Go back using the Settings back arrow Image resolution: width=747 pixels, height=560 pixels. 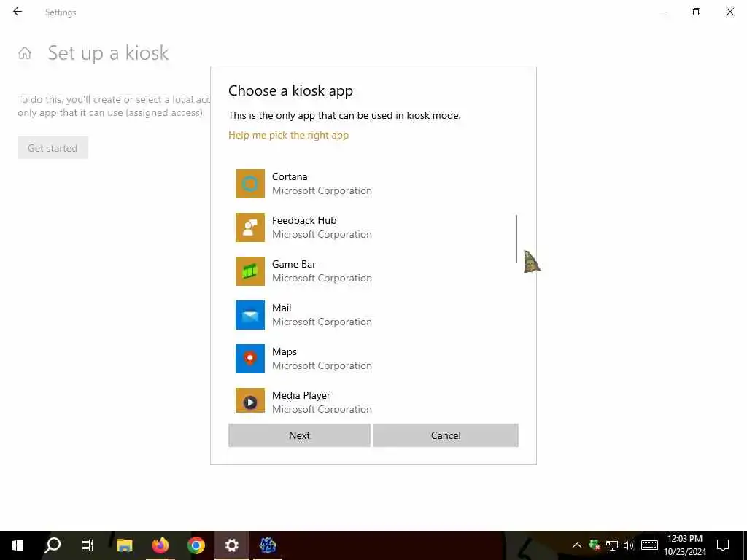click(18, 12)
